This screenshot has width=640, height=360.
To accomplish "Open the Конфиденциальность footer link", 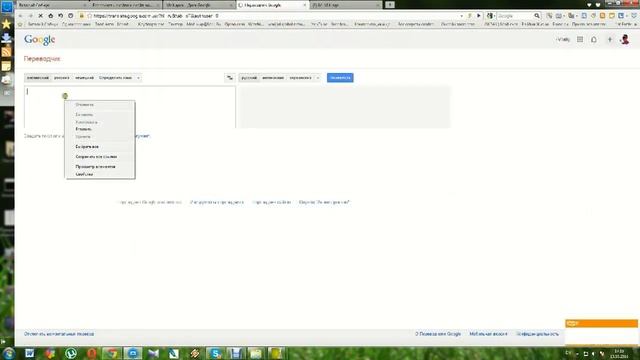I will click(x=537, y=334).
